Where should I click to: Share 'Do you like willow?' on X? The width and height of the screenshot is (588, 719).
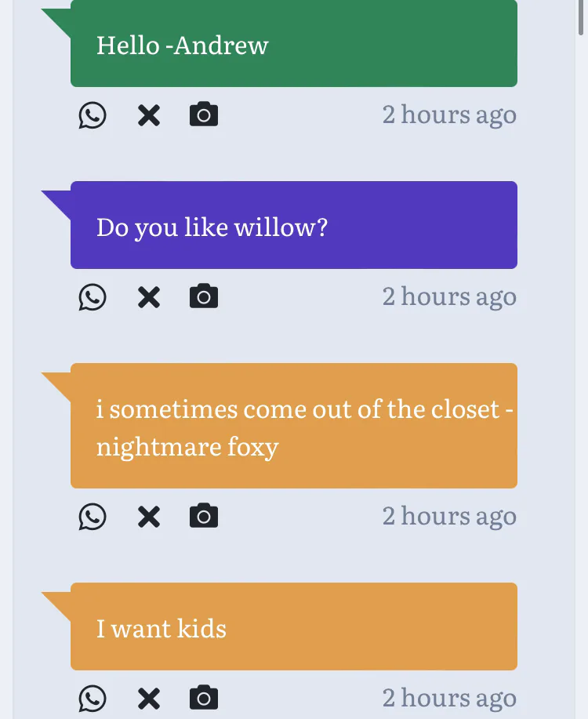(149, 298)
